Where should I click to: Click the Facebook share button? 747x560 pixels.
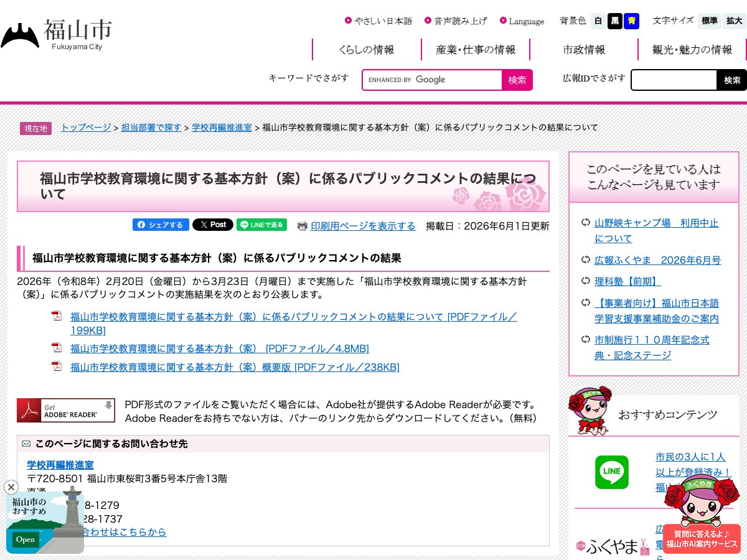tap(161, 225)
